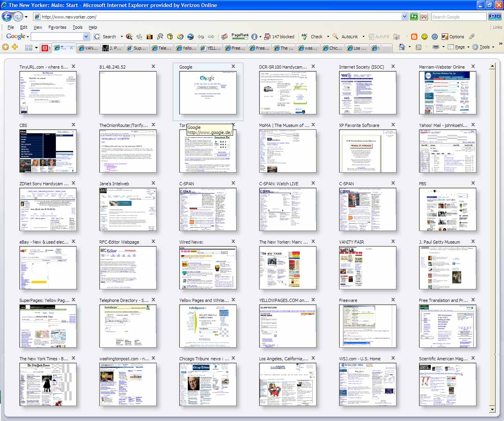Open the VANITY FAIR page thumbnail
The height and width of the screenshot is (421, 504).
point(368,268)
